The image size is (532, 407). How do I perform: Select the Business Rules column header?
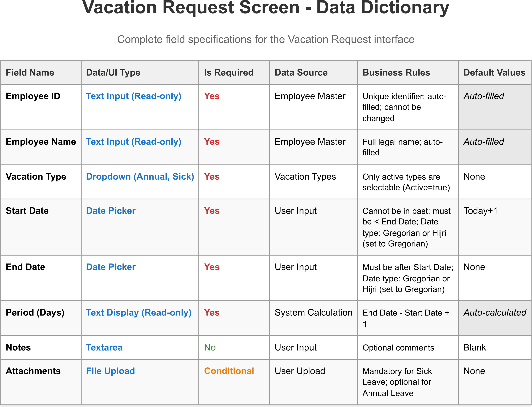point(396,73)
